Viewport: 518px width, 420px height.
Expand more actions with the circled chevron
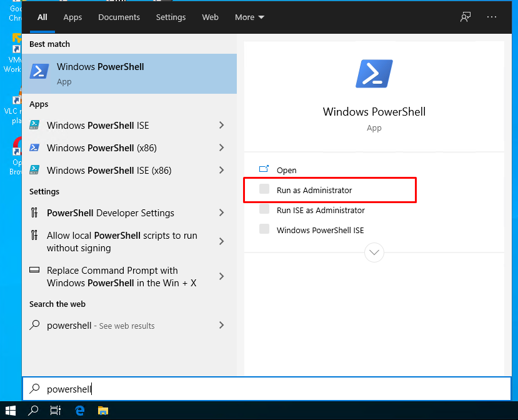[x=374, y=252]
